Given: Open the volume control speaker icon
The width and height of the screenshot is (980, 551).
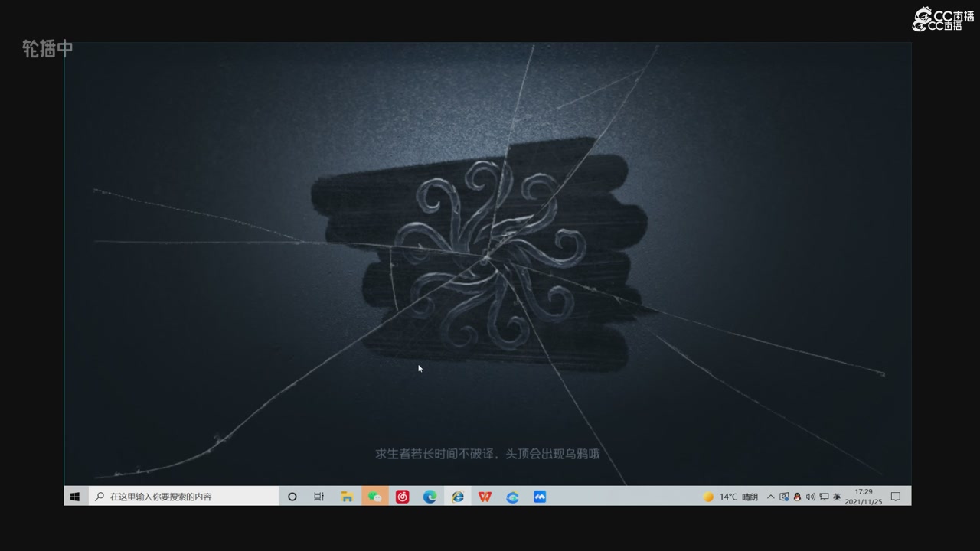Looking at the screenshot, I should (810, 497).
